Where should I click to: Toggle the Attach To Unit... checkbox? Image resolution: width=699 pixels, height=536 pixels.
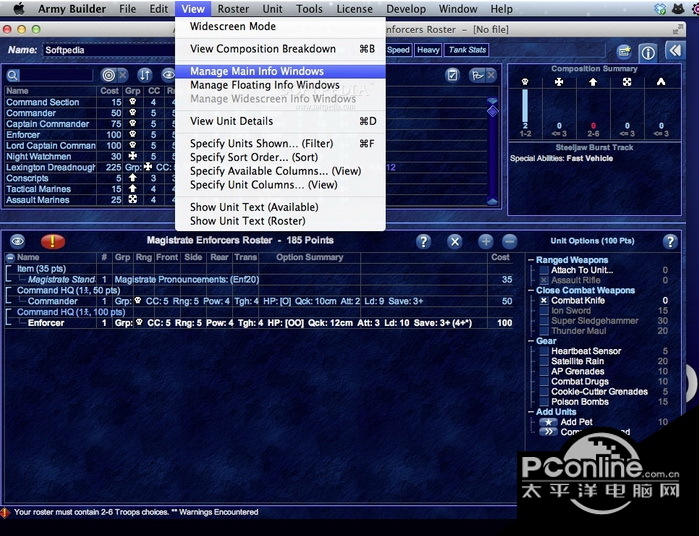(x=544, y=270)
